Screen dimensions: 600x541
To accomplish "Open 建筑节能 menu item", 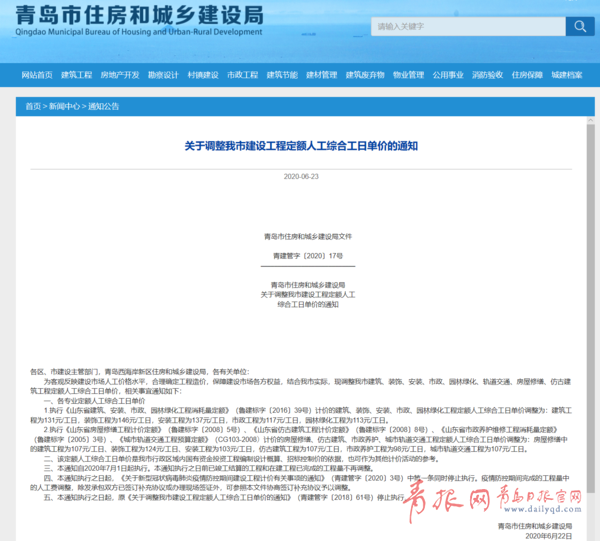I will 282,75.
